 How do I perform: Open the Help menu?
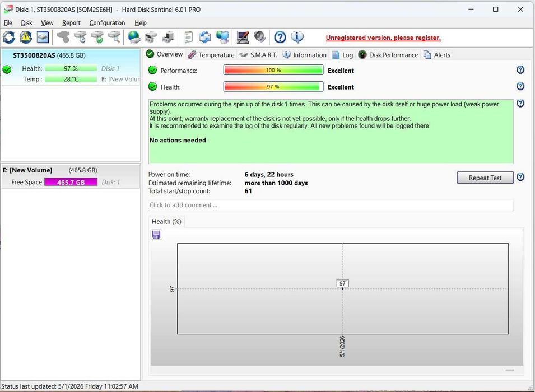click(141, 23)
